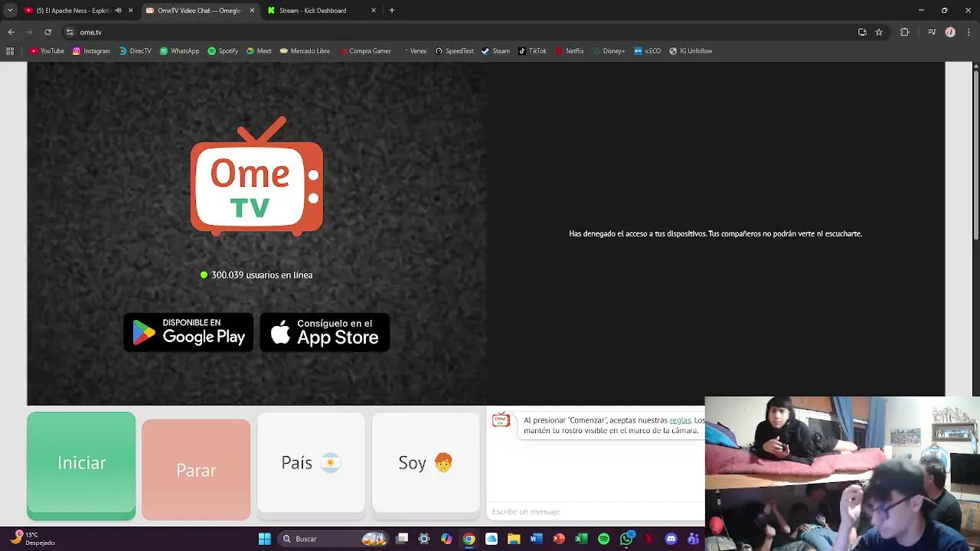
Task: Open the Chrome three-dot menu
Action: click(x=969, y=32)
